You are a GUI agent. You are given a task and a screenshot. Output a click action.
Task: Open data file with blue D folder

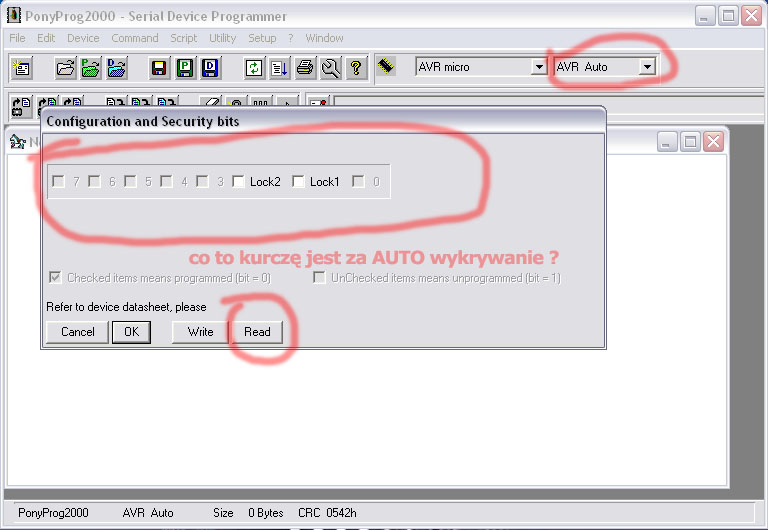pyautogui.click(x=116, y=68)
